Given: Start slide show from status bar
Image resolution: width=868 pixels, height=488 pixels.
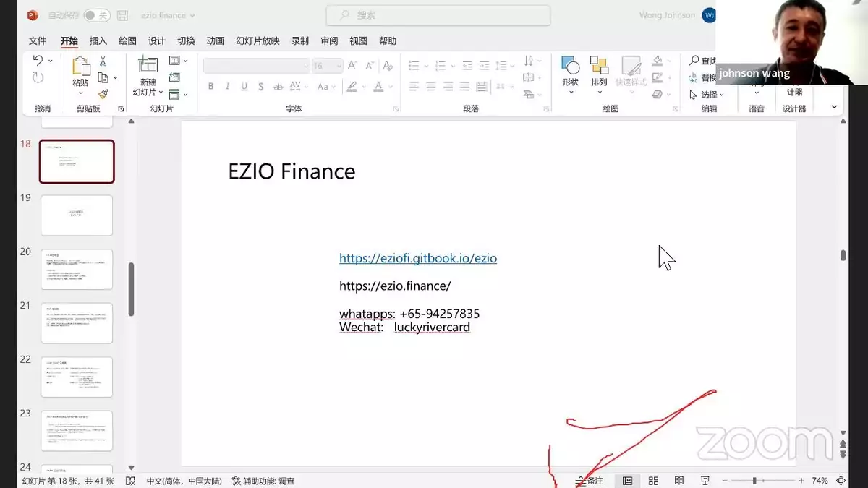Looking at the screenshot, I should click(705, 481).
